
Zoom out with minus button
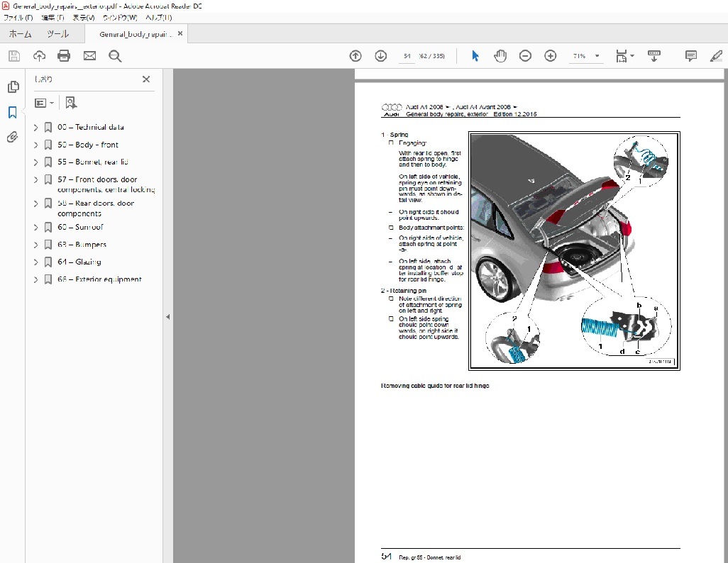tap(525, 56)
